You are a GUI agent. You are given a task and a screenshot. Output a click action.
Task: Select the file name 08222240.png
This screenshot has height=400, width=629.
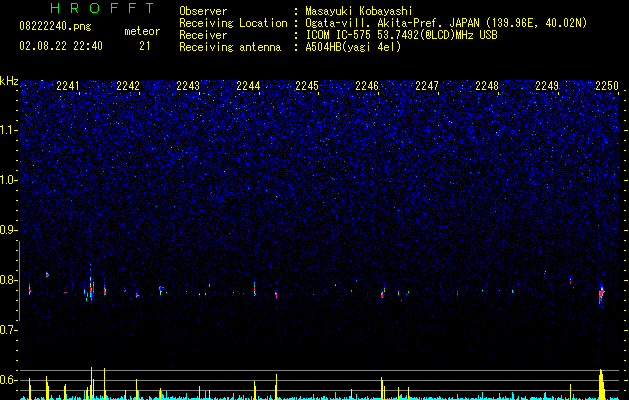(x=55, y=27)
